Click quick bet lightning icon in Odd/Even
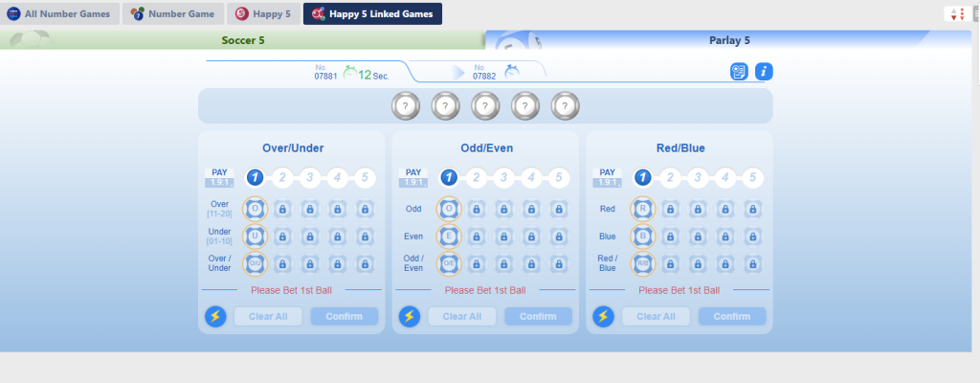Image resolution: width=980 pixels, height=383 pixels. [410, 316]
